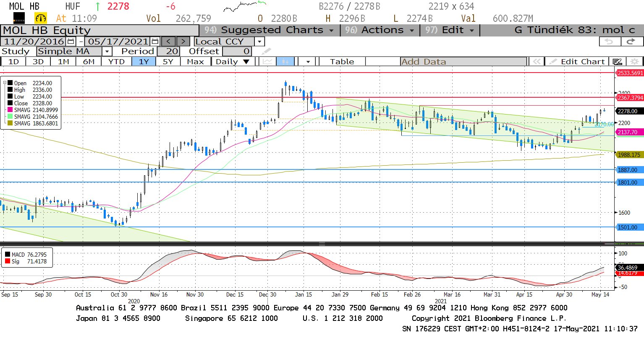Open the Actions dropdown menu
The width and height of the screenshot is (644, 341).
tap(380, 30)
